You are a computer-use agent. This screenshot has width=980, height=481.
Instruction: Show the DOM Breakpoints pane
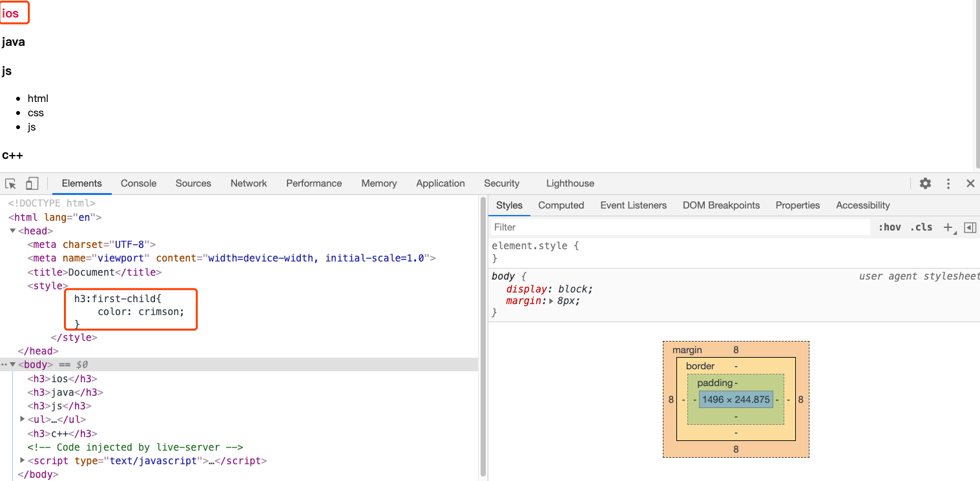[721, 205]
